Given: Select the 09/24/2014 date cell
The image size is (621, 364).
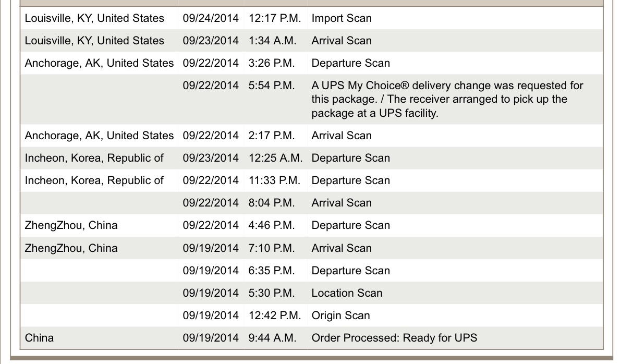Looking at the screenshot, I should point(211,18).
